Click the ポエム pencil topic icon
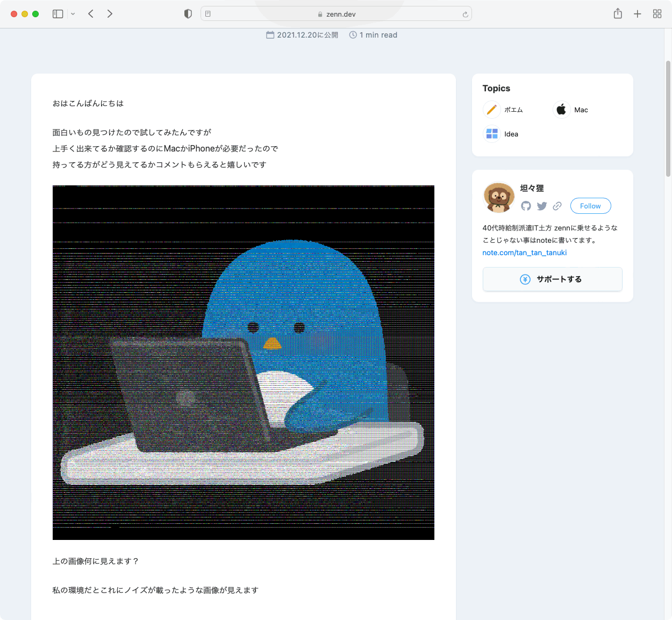The width and height of the screenshot is (672, 620). (491, 110)
